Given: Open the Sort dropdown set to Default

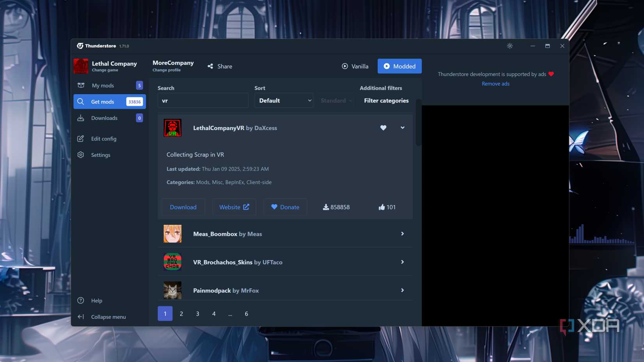Looking at the screenshot, I should pos(284,101).
